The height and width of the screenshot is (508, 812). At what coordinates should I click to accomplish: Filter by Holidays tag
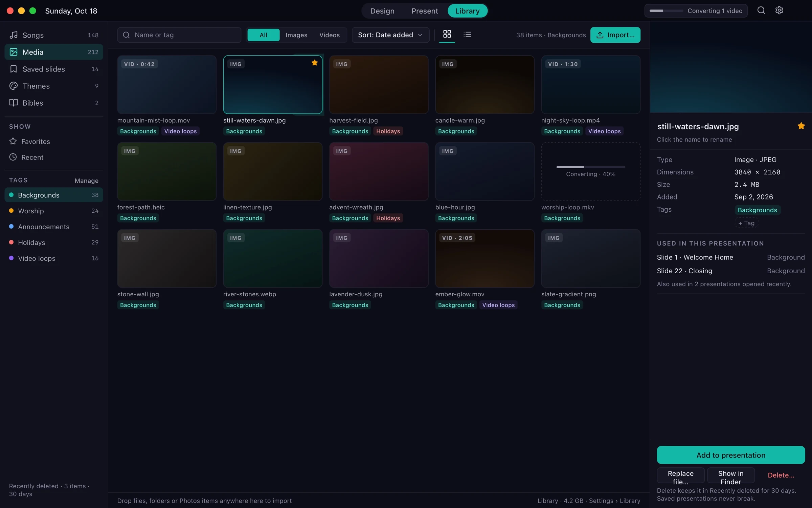click(54, 242)
